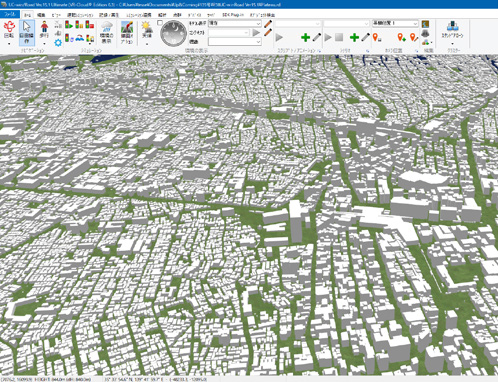Open the File menu tab
Image resolution: width=498 pixels, height=382 pixels.
(x=10, y=15)
